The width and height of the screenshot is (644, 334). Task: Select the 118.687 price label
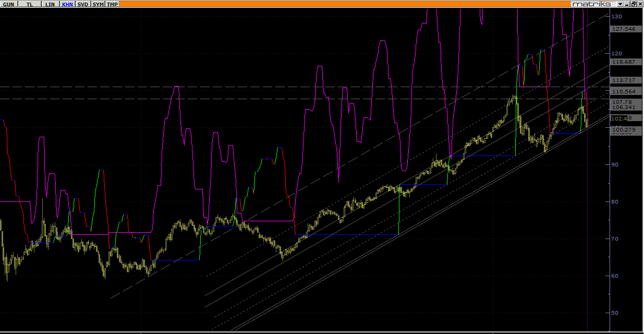pyautogui.click(x=625, y=62)
